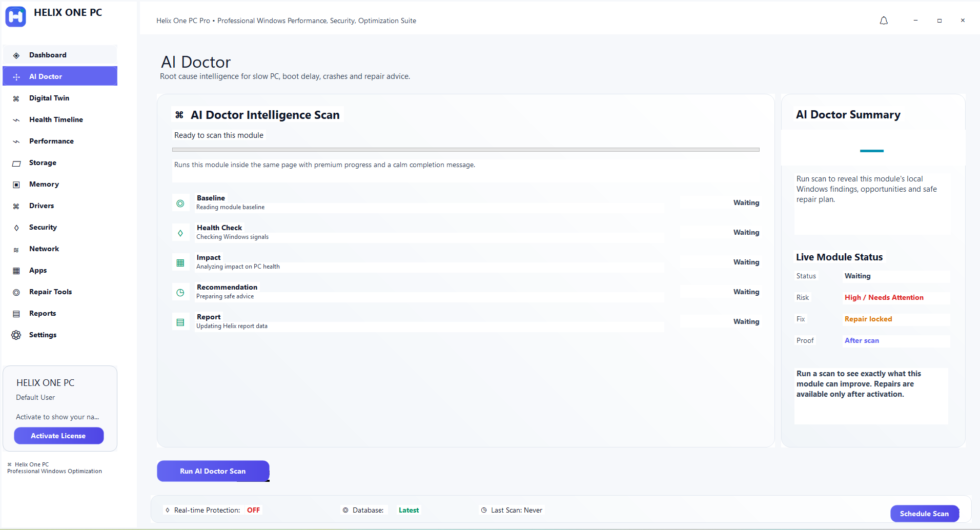Click the 'Activate to show your na...' text
Viewport: 980px width, 530px height.
click(x=57, y=417)
